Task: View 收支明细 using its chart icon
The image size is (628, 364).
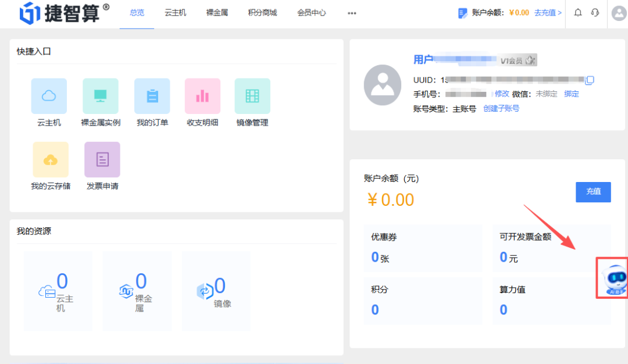Action: click(x=202, y=95)
